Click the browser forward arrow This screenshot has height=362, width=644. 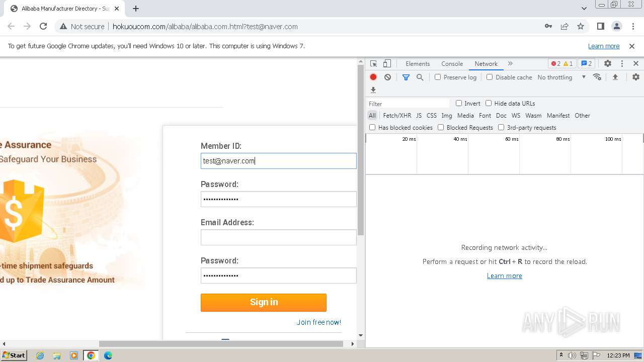pos(27,26)
